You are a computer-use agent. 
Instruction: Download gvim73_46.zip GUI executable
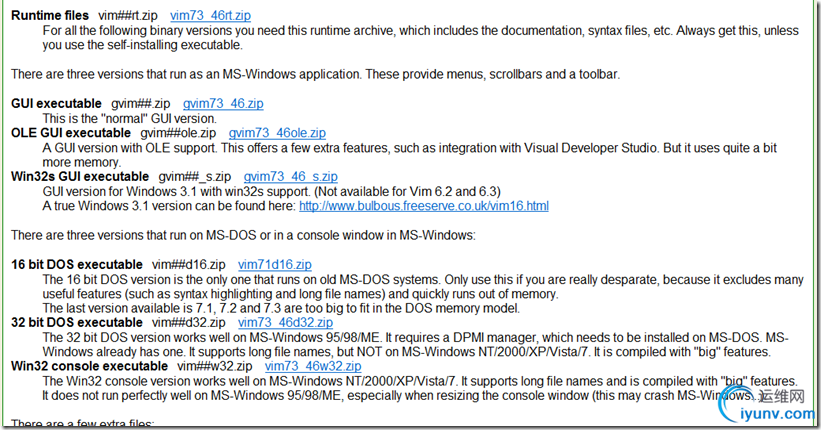pyautogui.click(x=223, y=104)
